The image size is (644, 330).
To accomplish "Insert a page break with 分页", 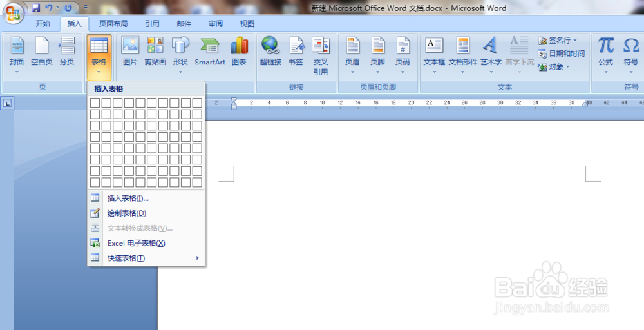I will click(67, 52).
